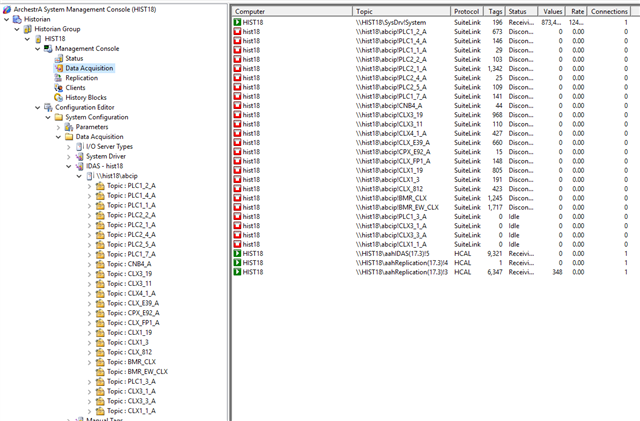
Task: Select the I/O Server Types icon
Action: (80, 147)
